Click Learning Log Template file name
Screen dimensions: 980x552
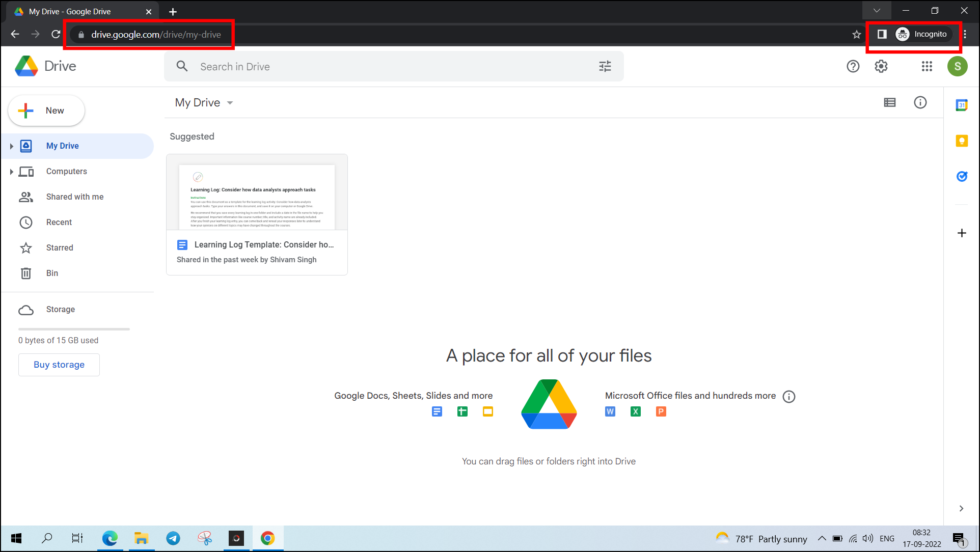coord(264,245)
